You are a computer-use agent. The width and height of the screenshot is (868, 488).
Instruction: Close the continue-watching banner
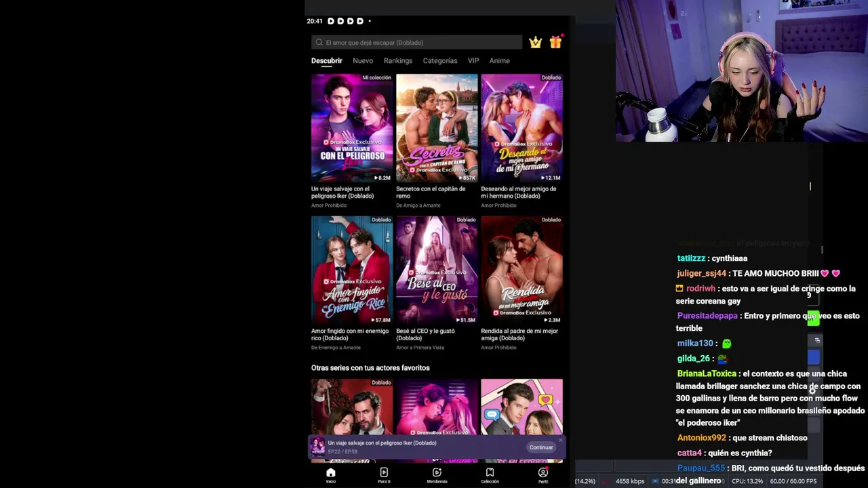561,439
